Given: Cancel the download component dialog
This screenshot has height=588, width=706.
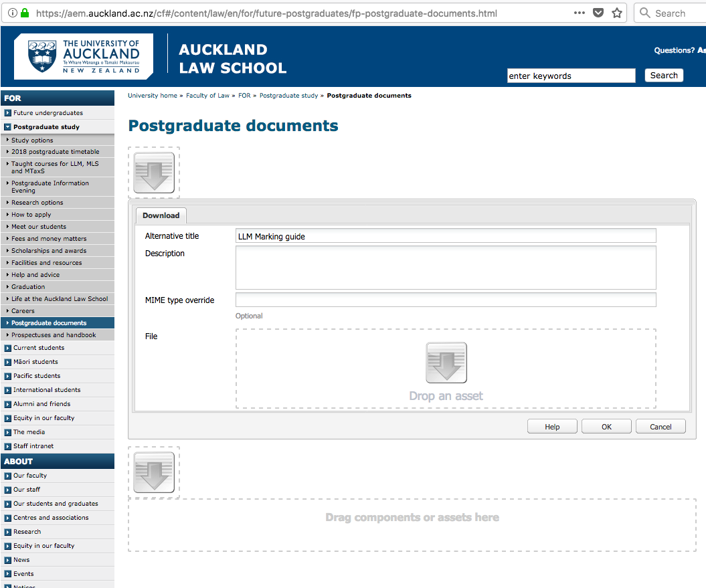Looking at the screenshot, I should pos(660,427).
